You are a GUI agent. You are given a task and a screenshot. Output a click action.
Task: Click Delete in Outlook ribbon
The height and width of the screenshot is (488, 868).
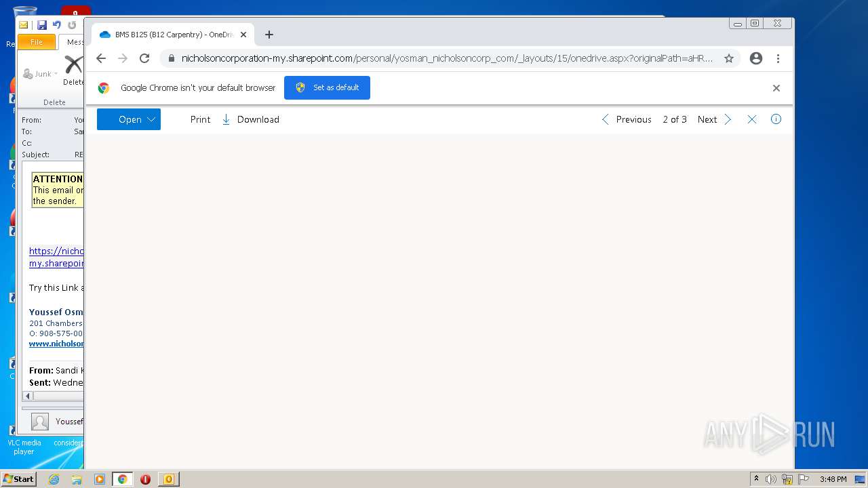(73, 70)
